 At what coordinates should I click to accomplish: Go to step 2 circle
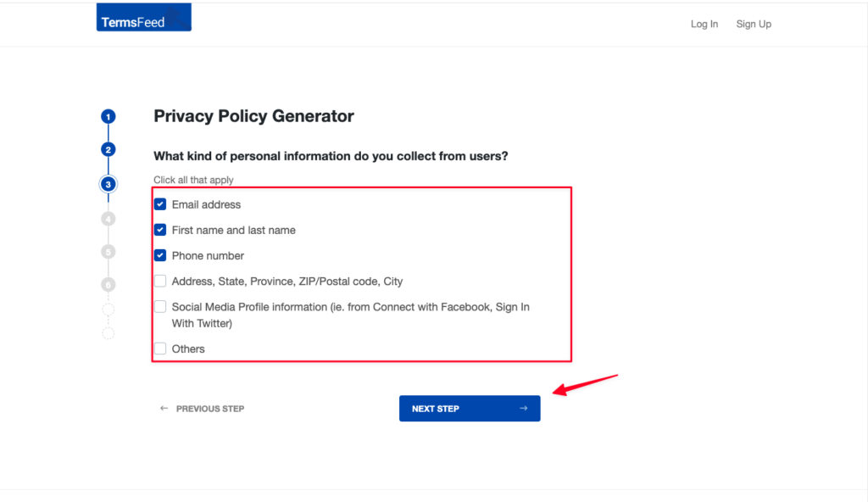click(108, 150)
